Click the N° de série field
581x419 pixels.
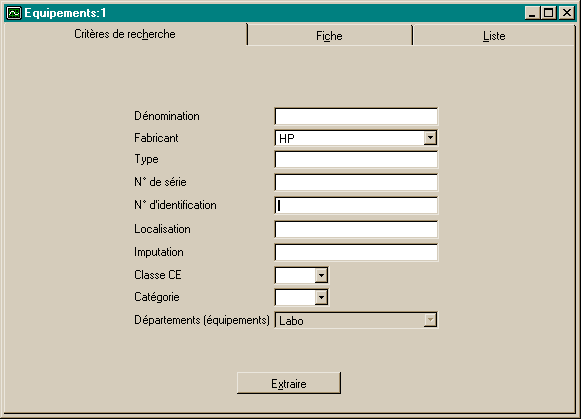[356, 182]
